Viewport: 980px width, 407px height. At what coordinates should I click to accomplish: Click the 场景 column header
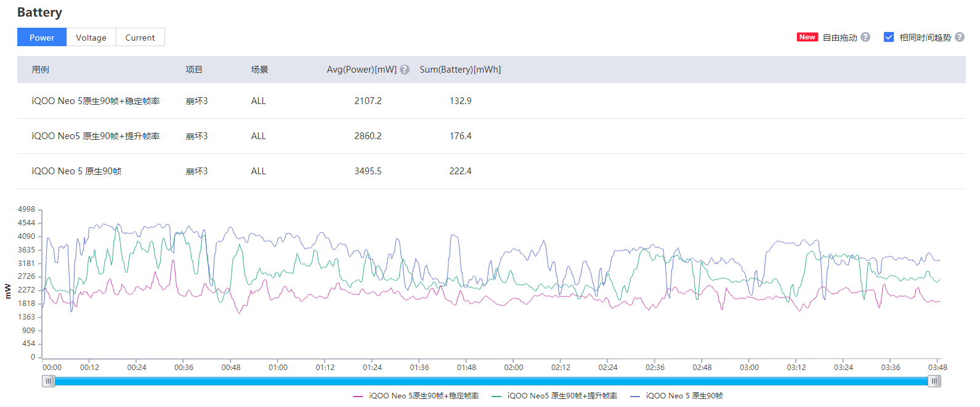click(259, 70)
